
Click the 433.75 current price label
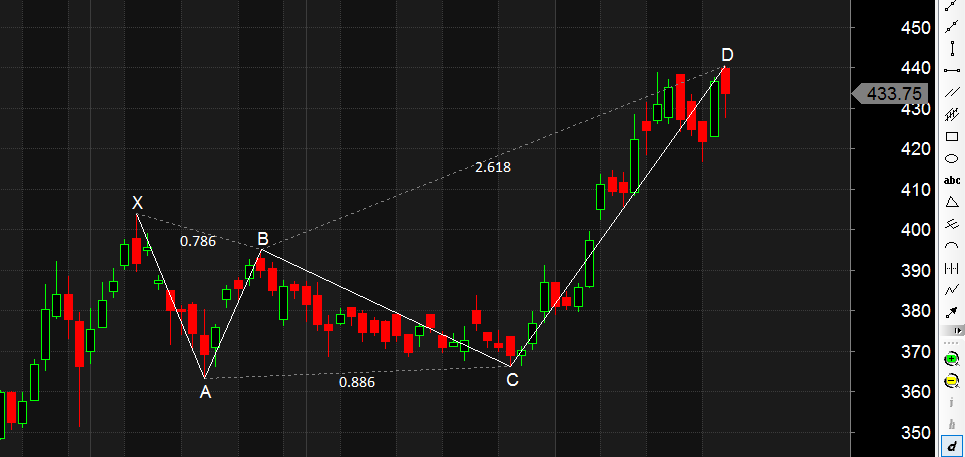click(x=893, y=93)
